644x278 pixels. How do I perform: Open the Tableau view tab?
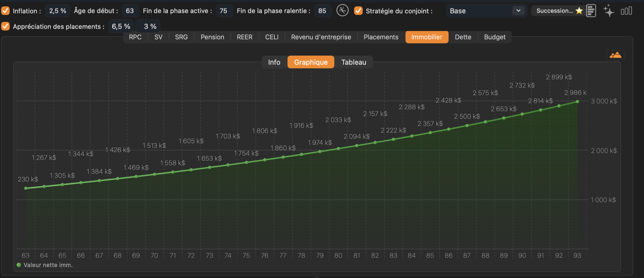tap(353, 62)
